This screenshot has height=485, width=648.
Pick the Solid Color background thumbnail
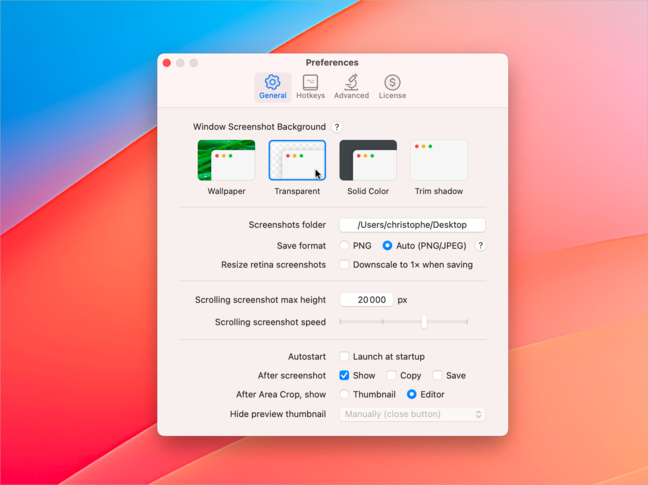368,160
